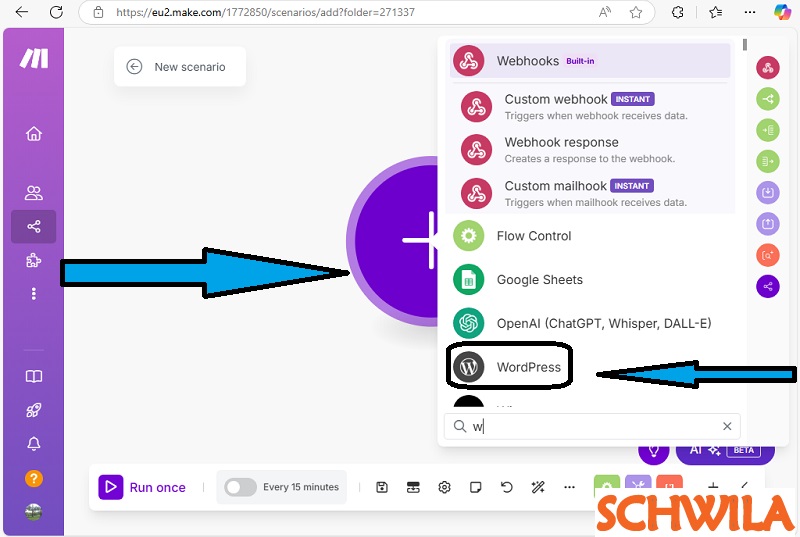Click the browser address bar URL
This screenshot has height=537, width=800.
[265, 12]
